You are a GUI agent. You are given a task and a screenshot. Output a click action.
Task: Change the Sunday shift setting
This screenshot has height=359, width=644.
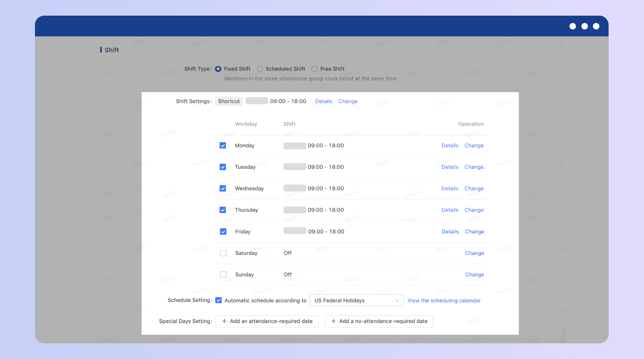click(x=474, y=274)
